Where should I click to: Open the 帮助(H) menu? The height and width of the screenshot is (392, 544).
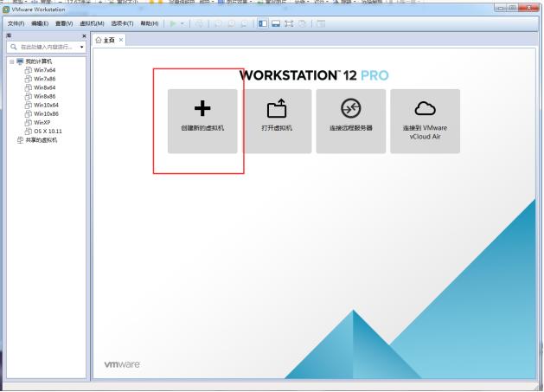point(149,23)
